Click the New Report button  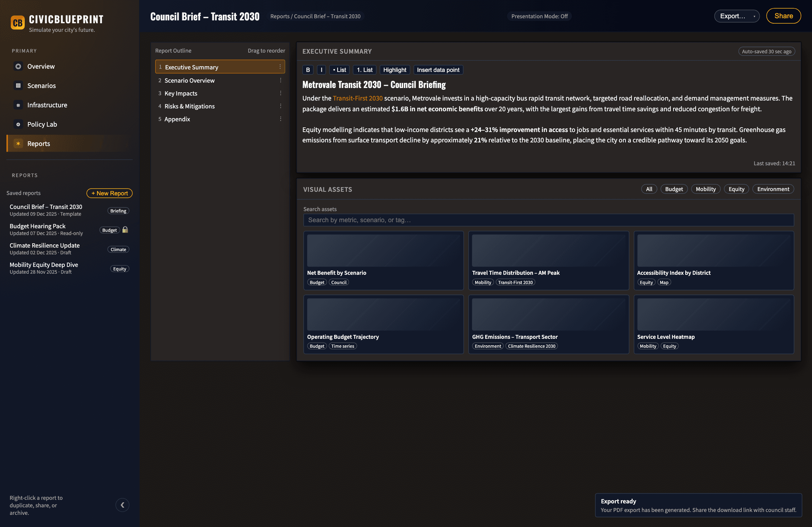[x=109, y=193]
